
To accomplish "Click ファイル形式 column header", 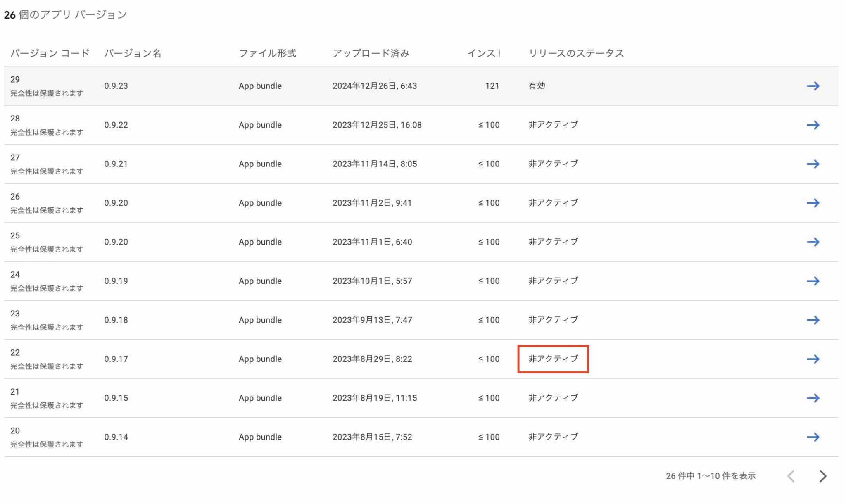I will (x=267, y=53).
